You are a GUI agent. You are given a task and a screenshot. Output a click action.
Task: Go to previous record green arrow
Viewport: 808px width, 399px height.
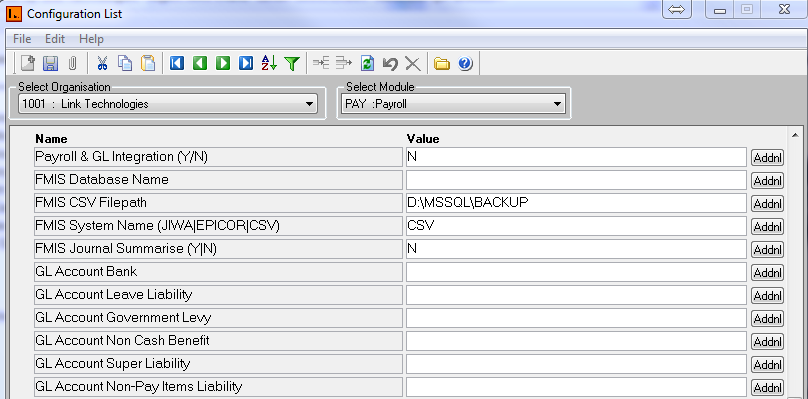pyautogui.click(x=200, y=63)
